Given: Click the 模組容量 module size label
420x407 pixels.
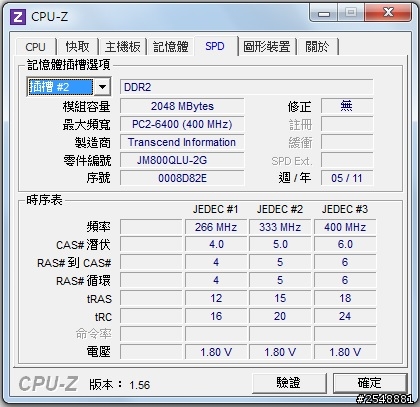Looking at the screenshot, I should click(87, 107).
